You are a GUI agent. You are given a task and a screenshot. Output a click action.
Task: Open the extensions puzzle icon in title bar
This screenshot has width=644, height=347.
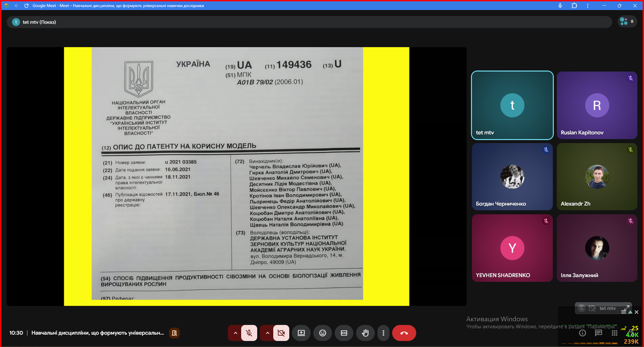click(575, 6)
